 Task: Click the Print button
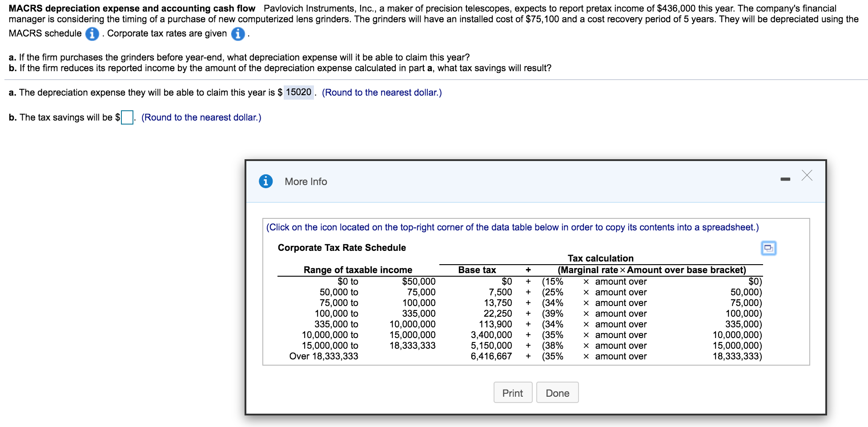pyautogui.click(x=513, y=393)
